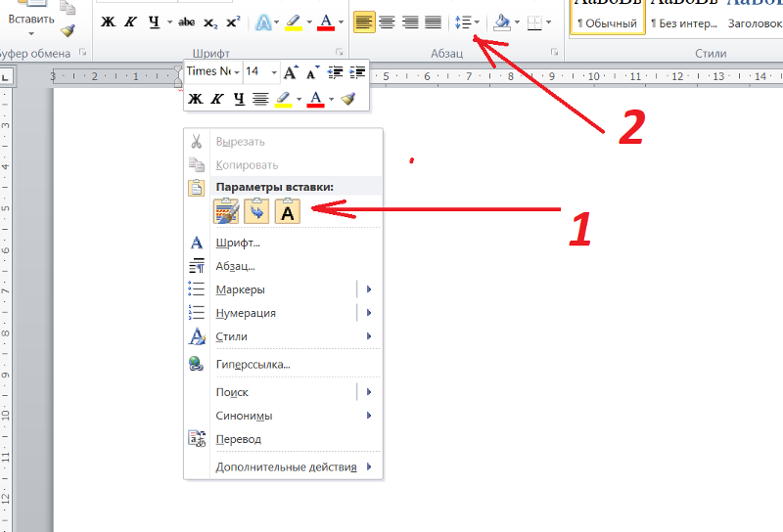The width and height of the screenshot is (783, 532).
Task: Click font name box Times New in mini toolbar
Action: [x=213, y=71]
